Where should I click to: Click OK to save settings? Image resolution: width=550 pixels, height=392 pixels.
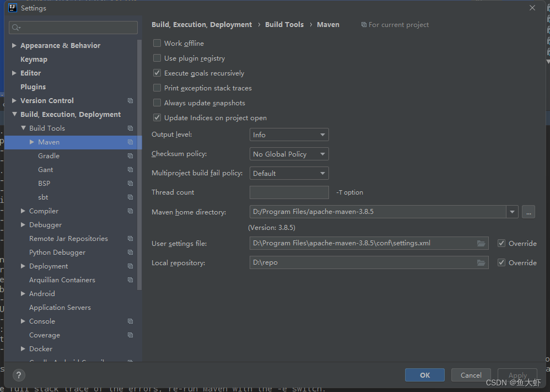tap(425, 375)
